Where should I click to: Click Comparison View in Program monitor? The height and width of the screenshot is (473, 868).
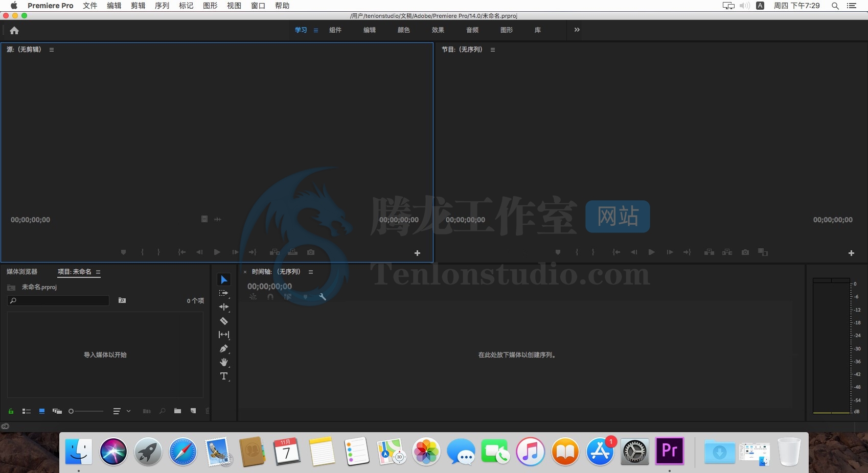(x=763, y=252)
